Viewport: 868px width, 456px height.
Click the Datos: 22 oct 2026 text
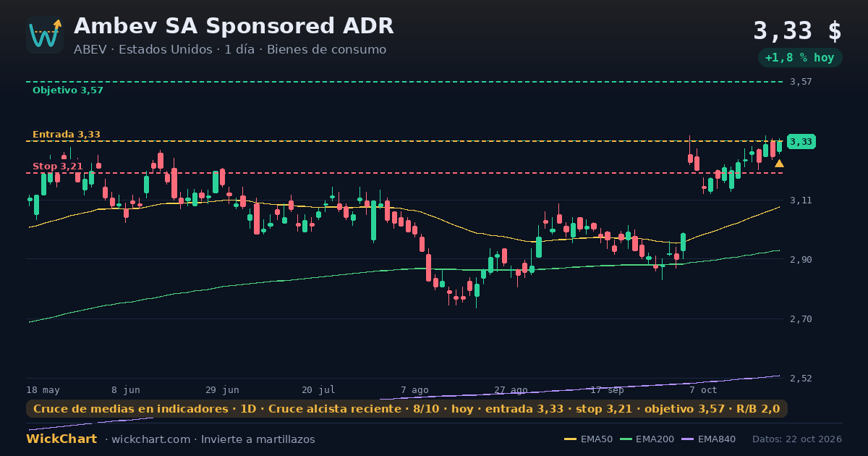point(797,439)
